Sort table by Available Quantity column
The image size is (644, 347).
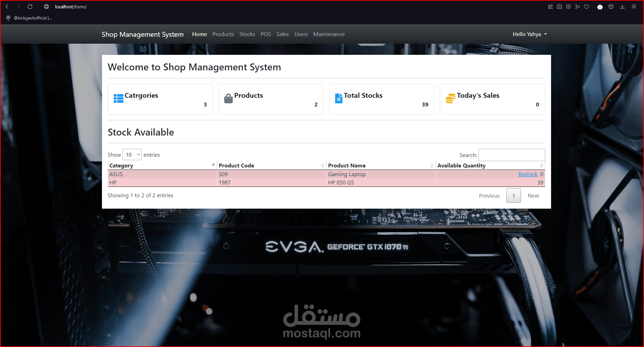(490, 165)
